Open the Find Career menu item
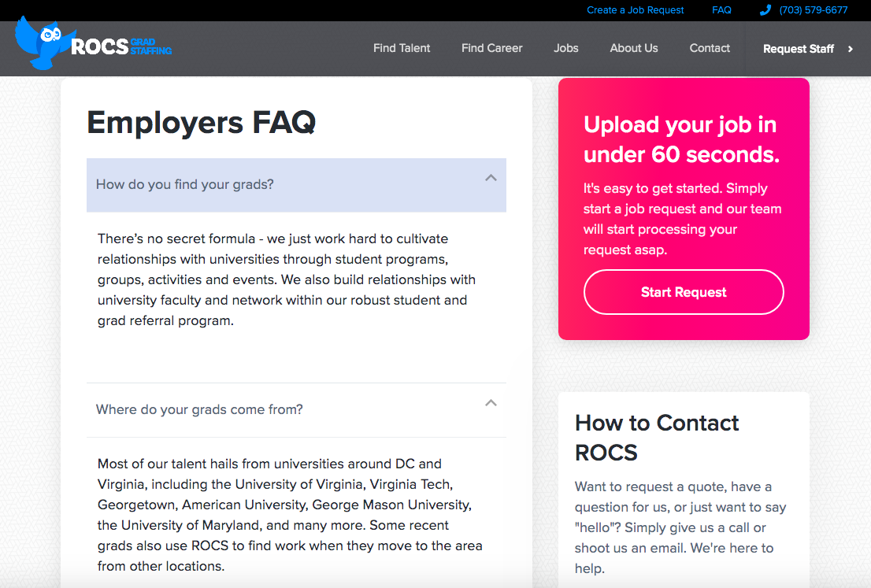 [x=491, y=48]
